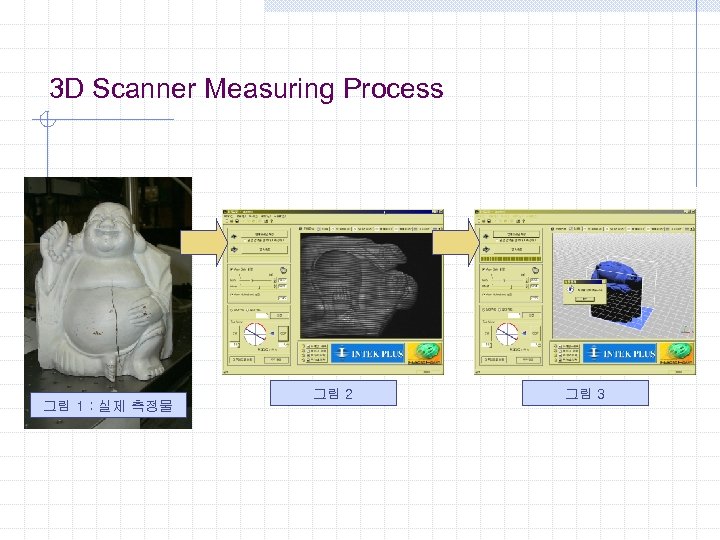Click the confirm button in the 그림 3 message dialog
Viewport: 720px width, 540px height.
pos(585,299)
